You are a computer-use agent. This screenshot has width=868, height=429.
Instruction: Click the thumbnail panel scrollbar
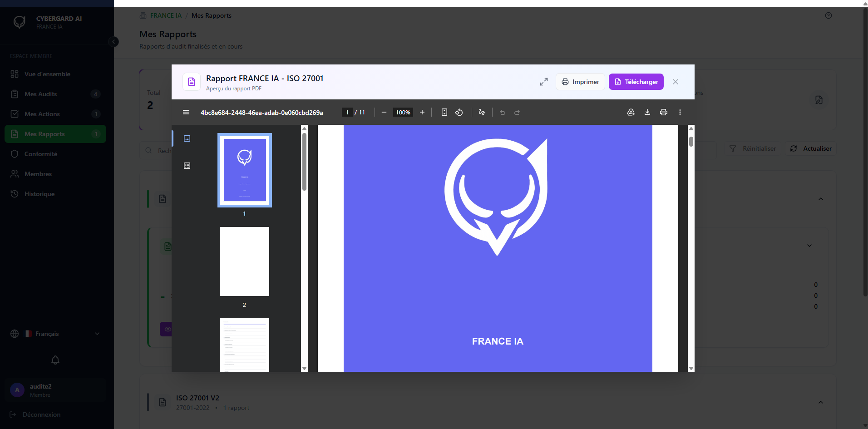(x=304, y=161)
